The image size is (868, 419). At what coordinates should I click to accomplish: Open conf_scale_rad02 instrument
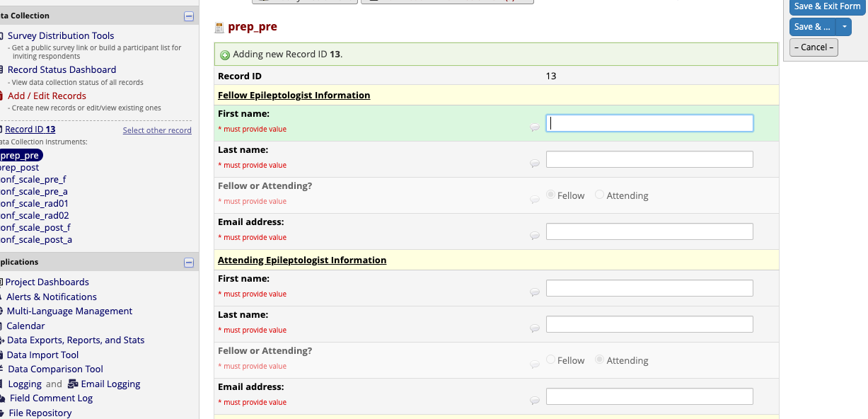click(x=34, y=216)
